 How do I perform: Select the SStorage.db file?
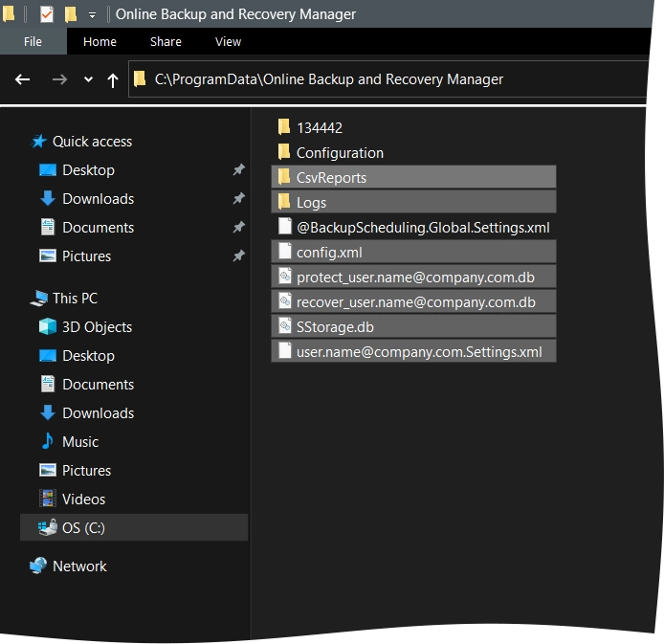tap(413, 326)
